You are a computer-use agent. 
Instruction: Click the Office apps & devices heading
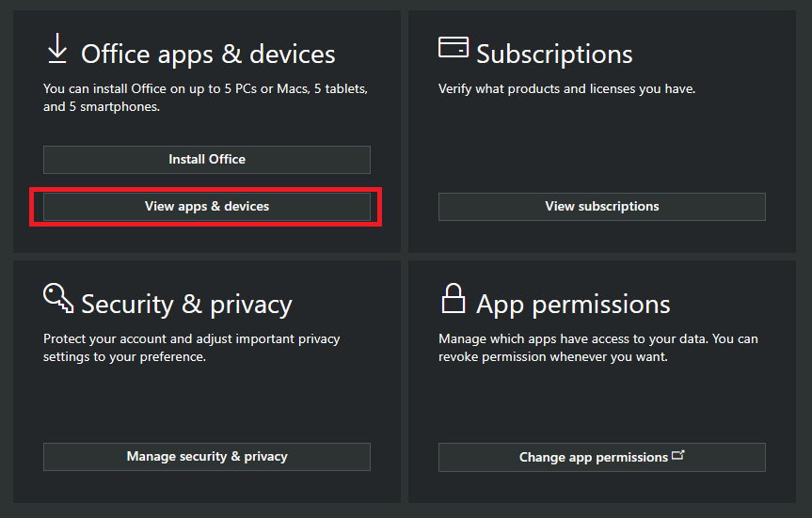208,55
